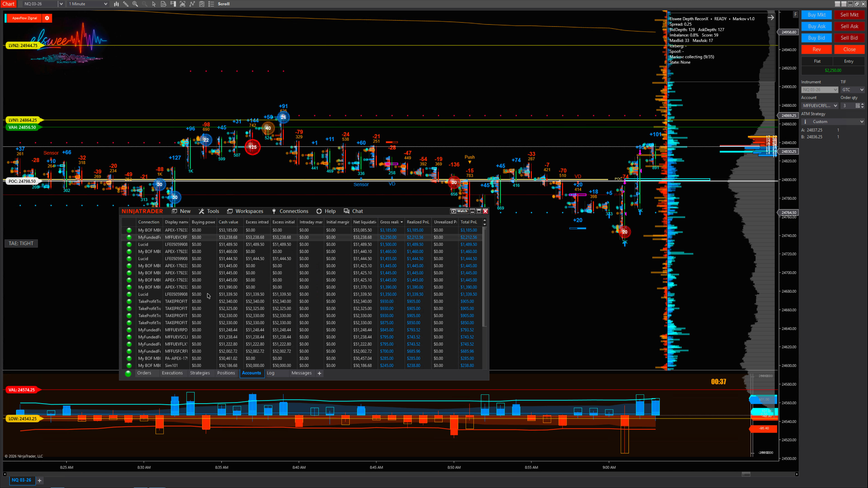The image size is (868, 488).
Task: Open ApexFlow Zignal gear settings
Action: coord(47,18)
